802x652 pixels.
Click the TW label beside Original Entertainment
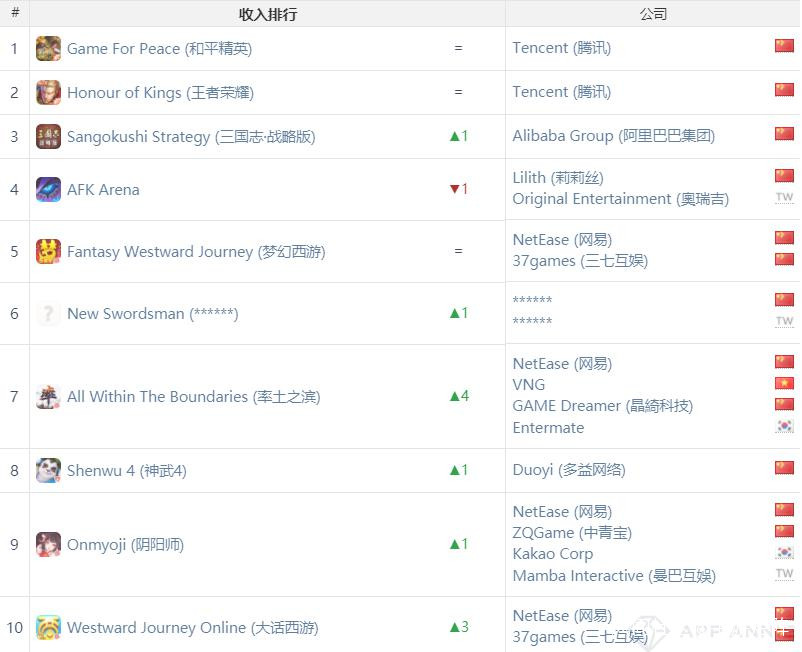point(784,197)
